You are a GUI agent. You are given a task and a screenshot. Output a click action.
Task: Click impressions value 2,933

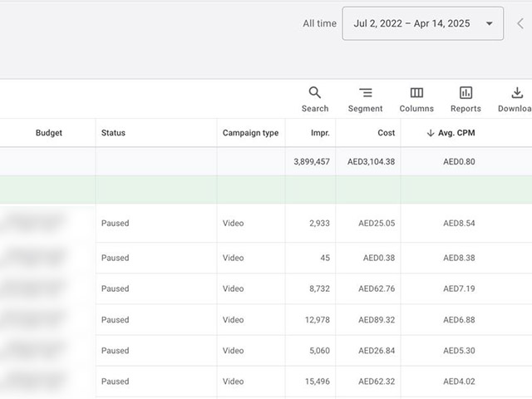(x=319, y=223)
